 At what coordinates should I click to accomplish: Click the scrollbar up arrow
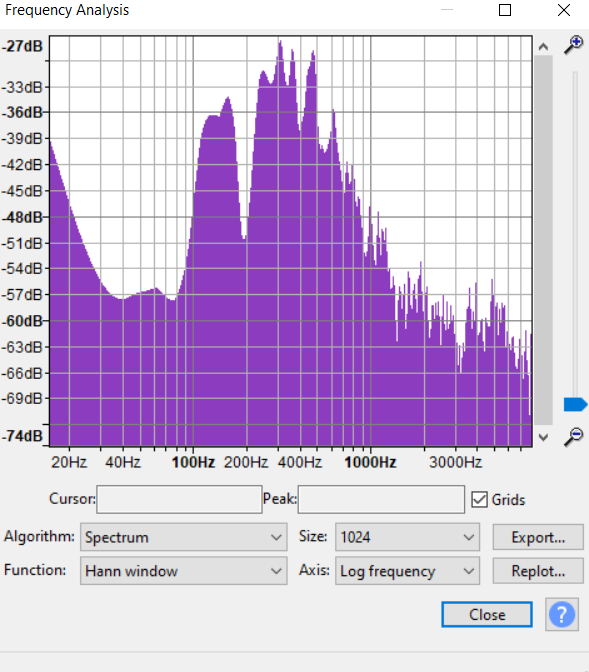(x=543, y=47)
